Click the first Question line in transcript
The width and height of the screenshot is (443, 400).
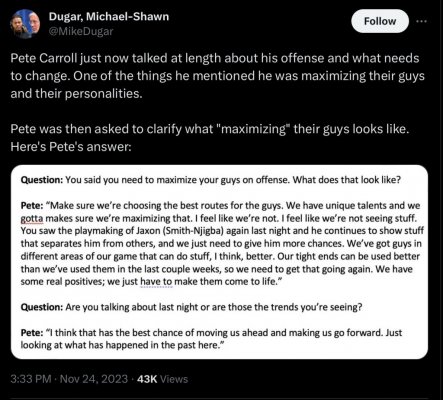pos(210,180)
